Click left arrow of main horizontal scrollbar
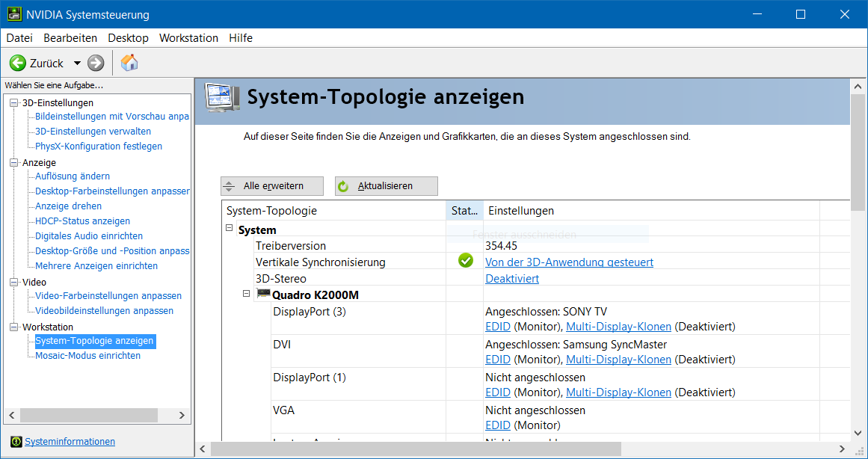 tap(203, 449)
